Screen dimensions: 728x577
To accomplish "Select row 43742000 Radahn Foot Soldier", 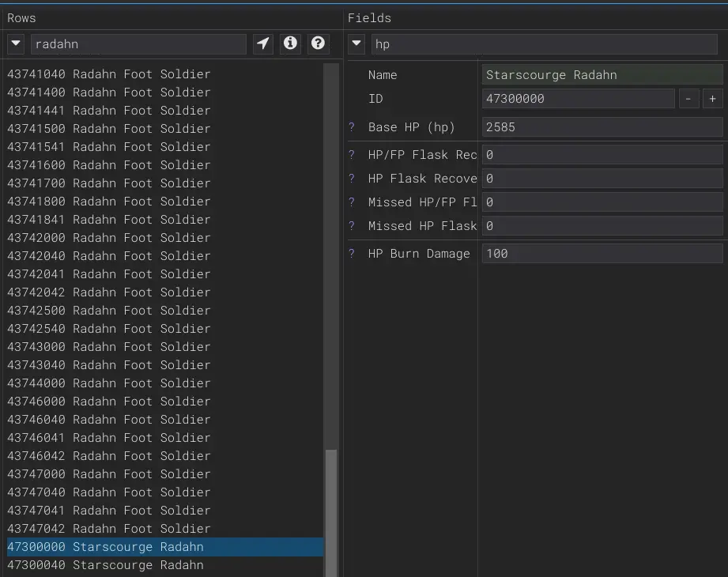I will pyautogui.click(x=165, y=237).
